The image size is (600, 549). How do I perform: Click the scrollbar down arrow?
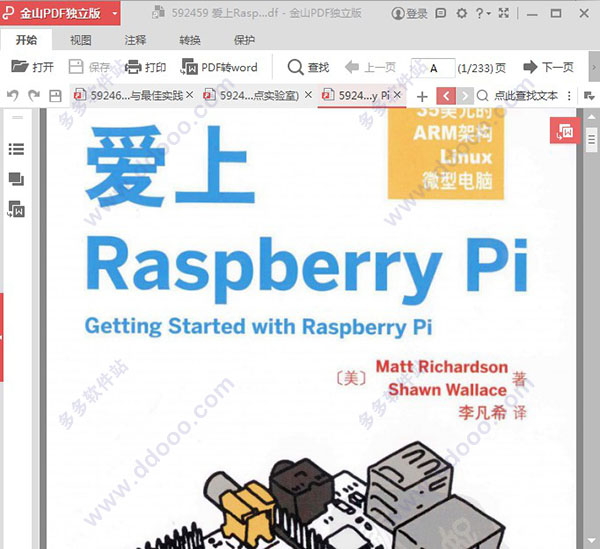point(591,541)
